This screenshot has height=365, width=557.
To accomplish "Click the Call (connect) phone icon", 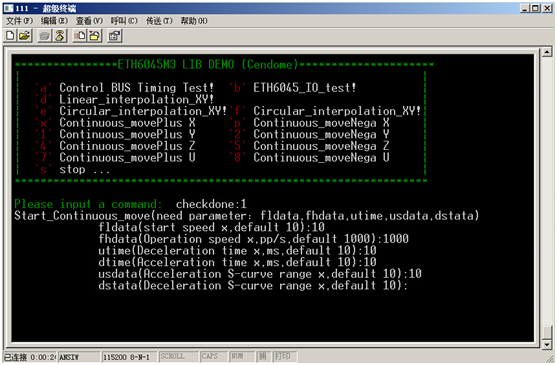I will pos(45,36).
